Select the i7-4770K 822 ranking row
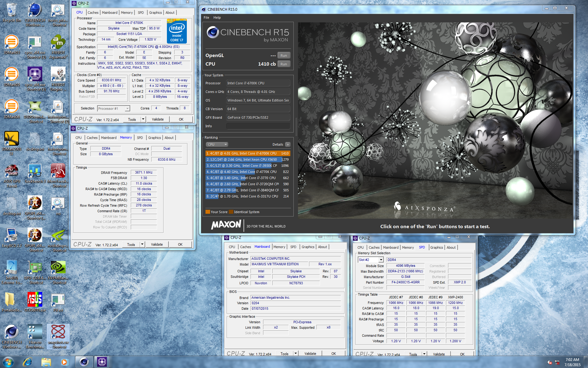 point(247,172)
